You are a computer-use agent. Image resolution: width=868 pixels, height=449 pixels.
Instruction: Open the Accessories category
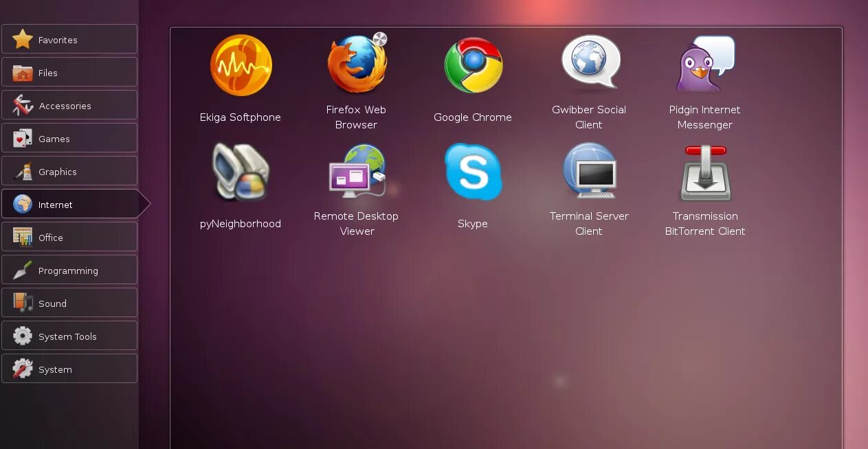coord(69,105)
